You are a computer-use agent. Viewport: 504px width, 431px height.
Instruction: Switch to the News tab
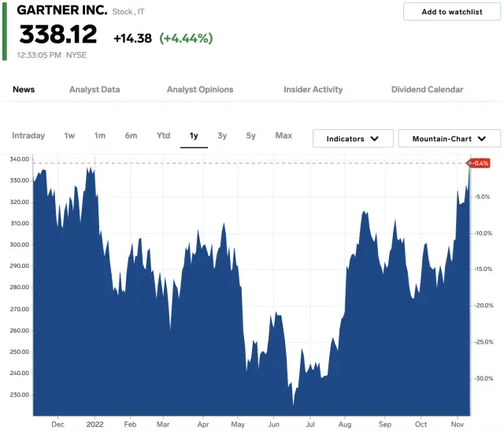tap(24, 90)
